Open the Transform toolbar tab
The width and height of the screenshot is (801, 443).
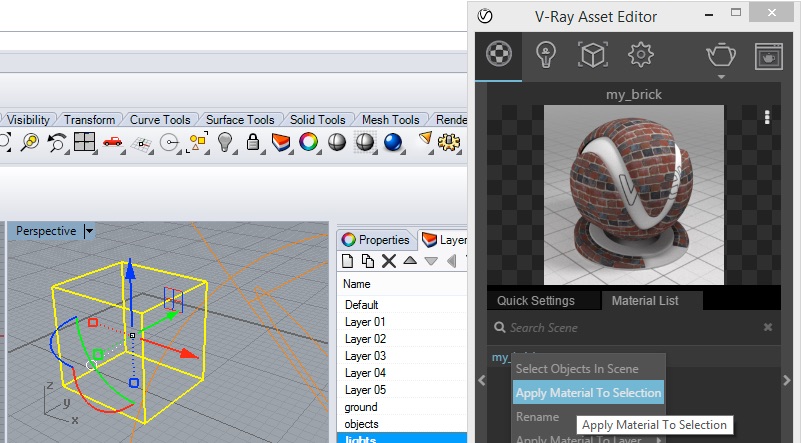click(89, 120)
